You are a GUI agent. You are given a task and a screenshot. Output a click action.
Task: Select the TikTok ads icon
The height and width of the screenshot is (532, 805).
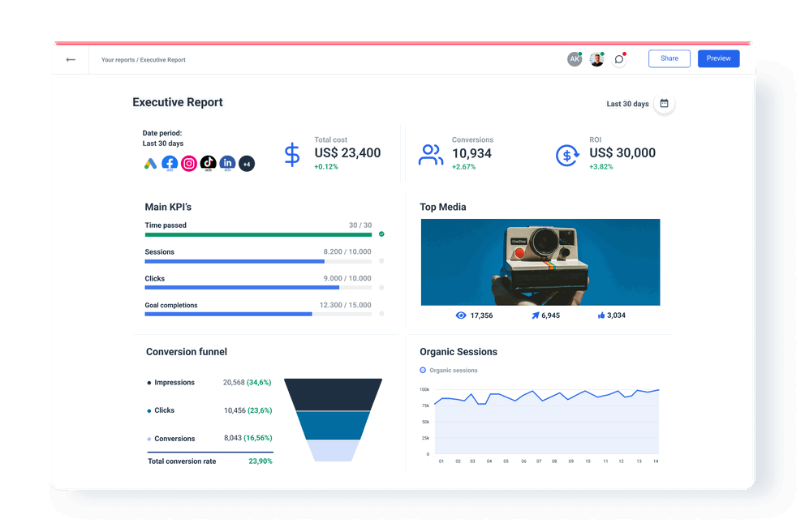[209, 163]
